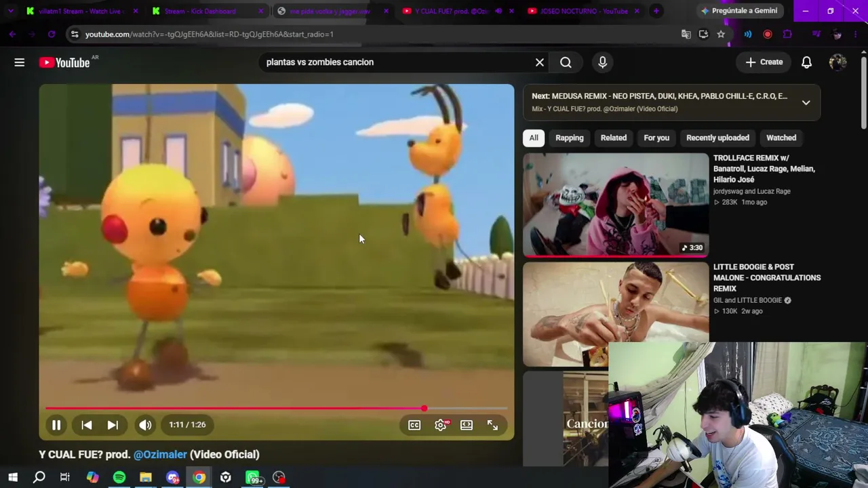Click the youtube.com address bar URL
The height and width of the screenshot is (488, 868).
click(210, 35)
